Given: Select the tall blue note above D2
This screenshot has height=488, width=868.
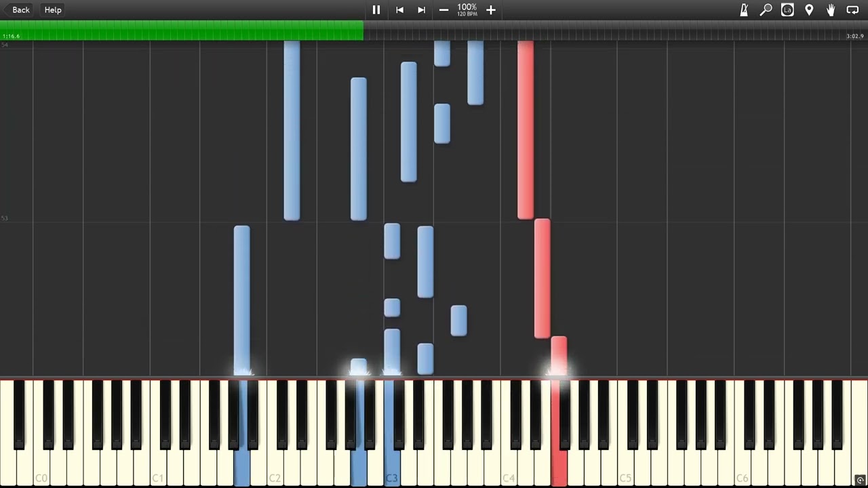Looking at the screenshot, I should 292,130.
